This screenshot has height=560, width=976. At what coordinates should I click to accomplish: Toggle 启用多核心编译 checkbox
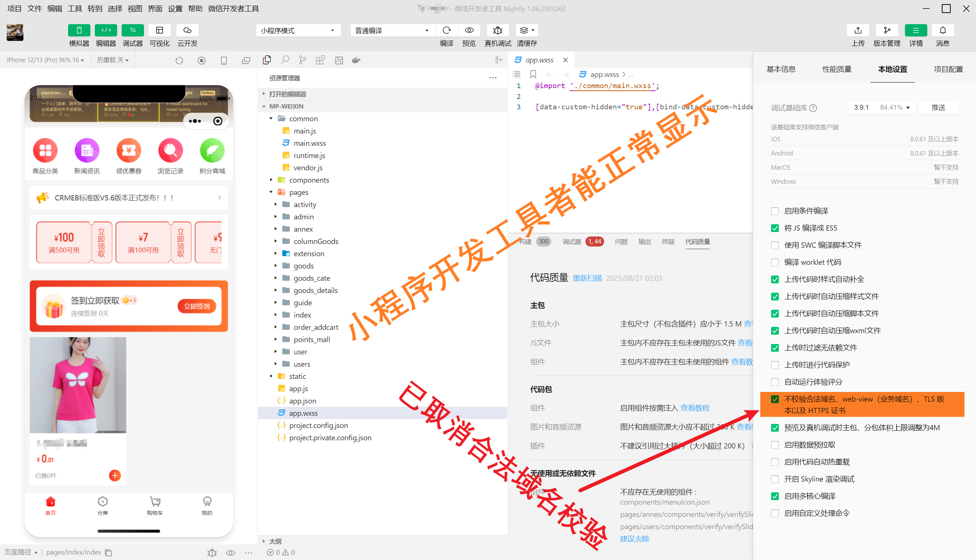[x=775, y=496]
